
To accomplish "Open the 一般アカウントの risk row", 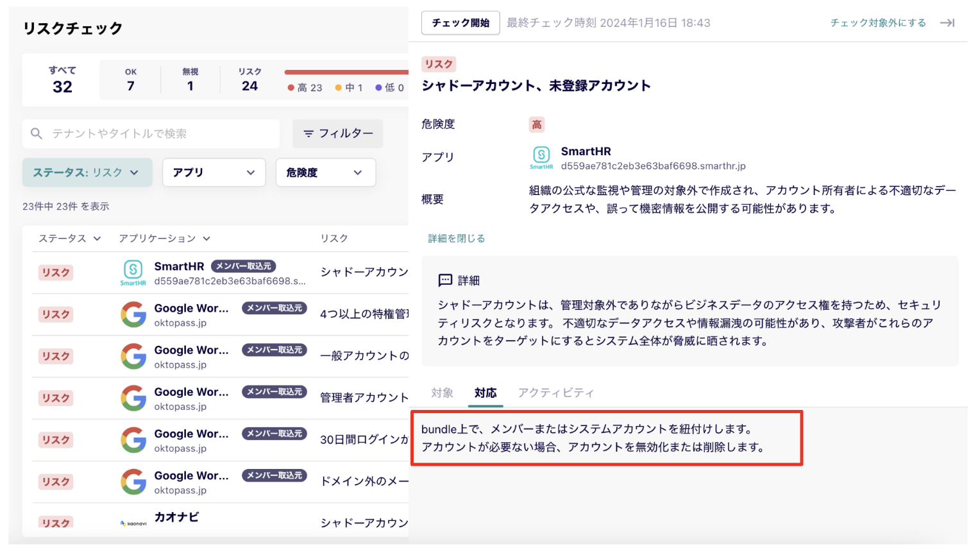I will pyautogui.click(x=220, y=356).
